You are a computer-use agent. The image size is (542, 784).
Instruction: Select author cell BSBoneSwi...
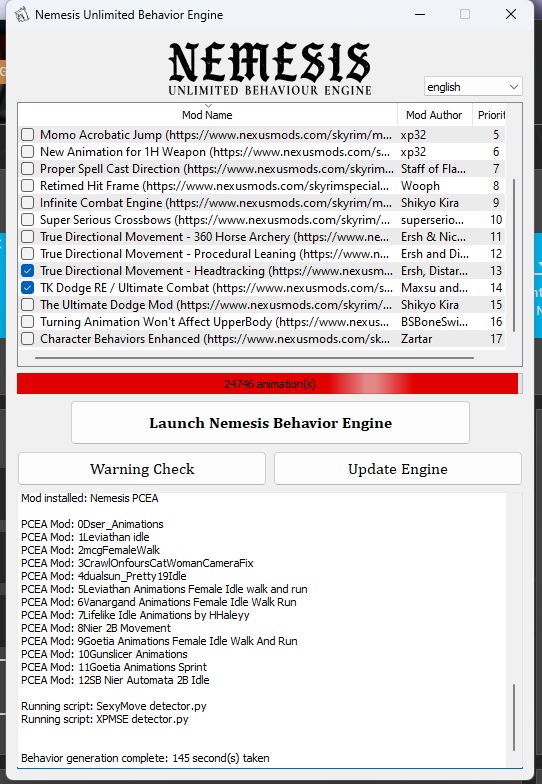pos(434,322)
